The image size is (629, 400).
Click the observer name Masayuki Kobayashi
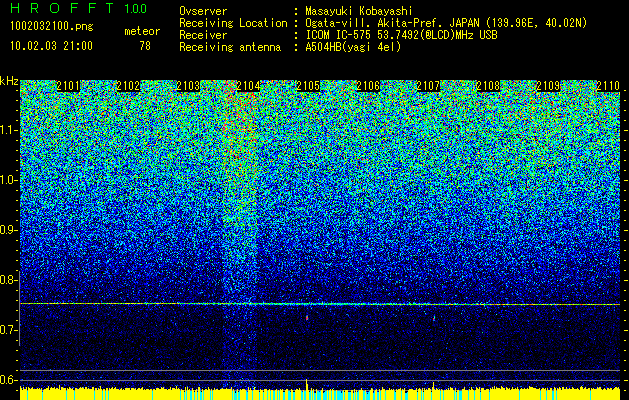click(359, 11)
